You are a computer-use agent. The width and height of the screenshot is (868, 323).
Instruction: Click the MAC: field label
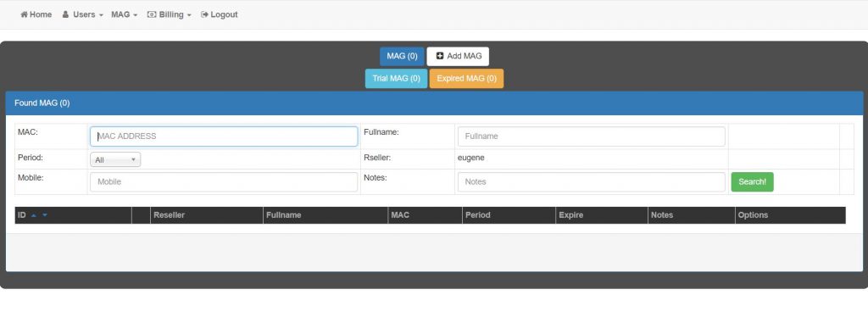coord(27,132)
